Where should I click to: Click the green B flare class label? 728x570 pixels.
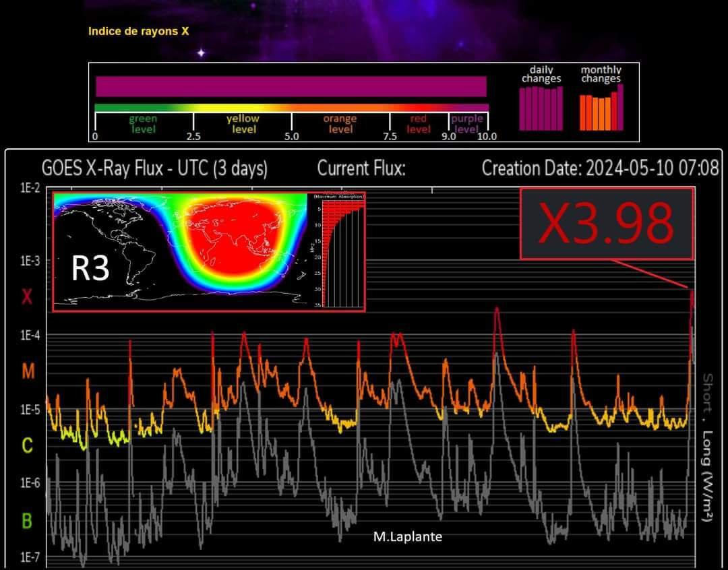[x=27, y=521]
